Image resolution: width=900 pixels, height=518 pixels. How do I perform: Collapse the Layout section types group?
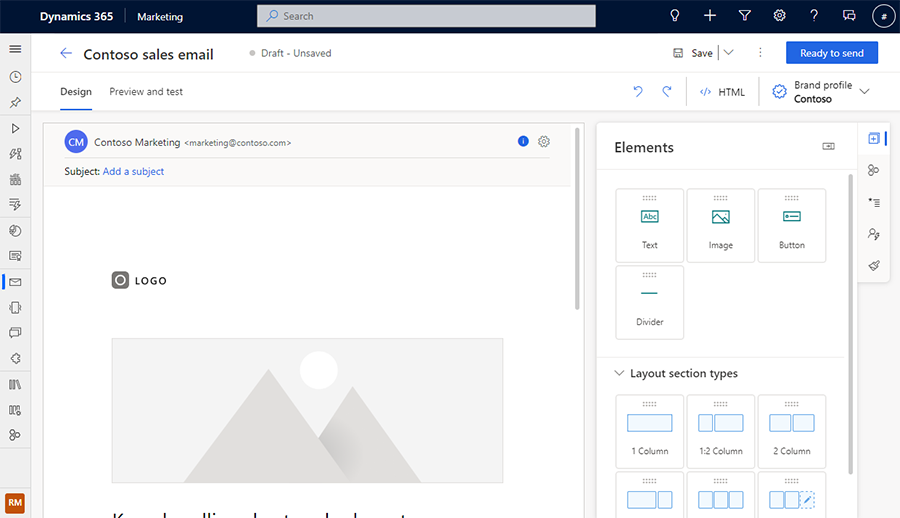(x=619, y=373)
